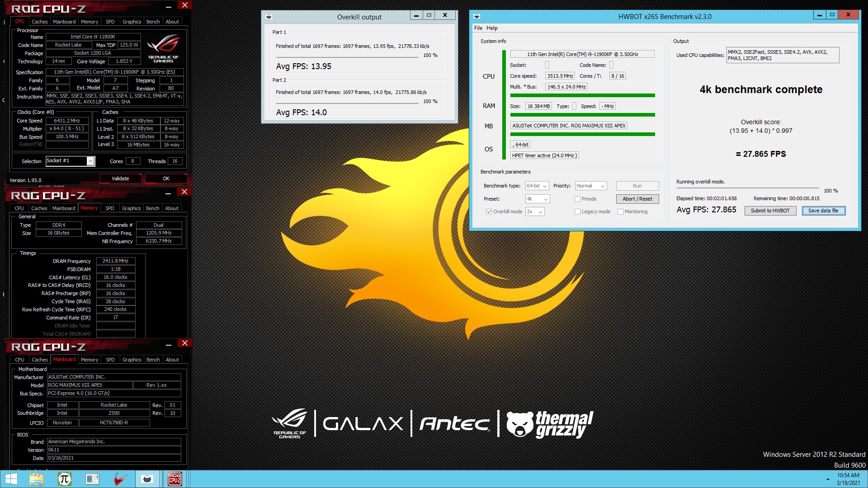Open About tab in top CPU-Z window

(x=172, y=22)
